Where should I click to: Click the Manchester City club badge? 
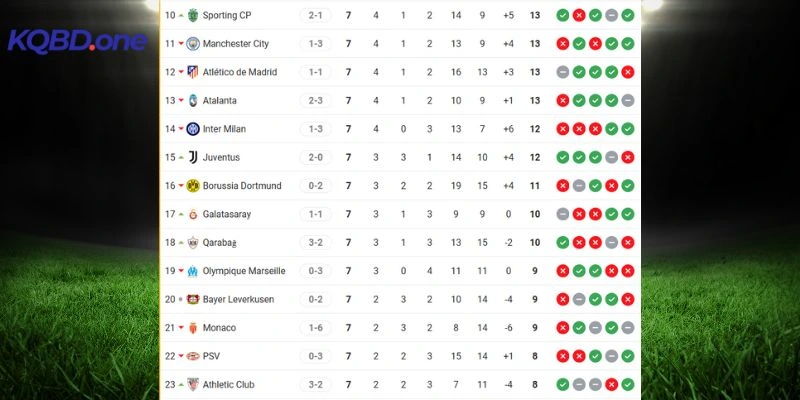point(193,44)
